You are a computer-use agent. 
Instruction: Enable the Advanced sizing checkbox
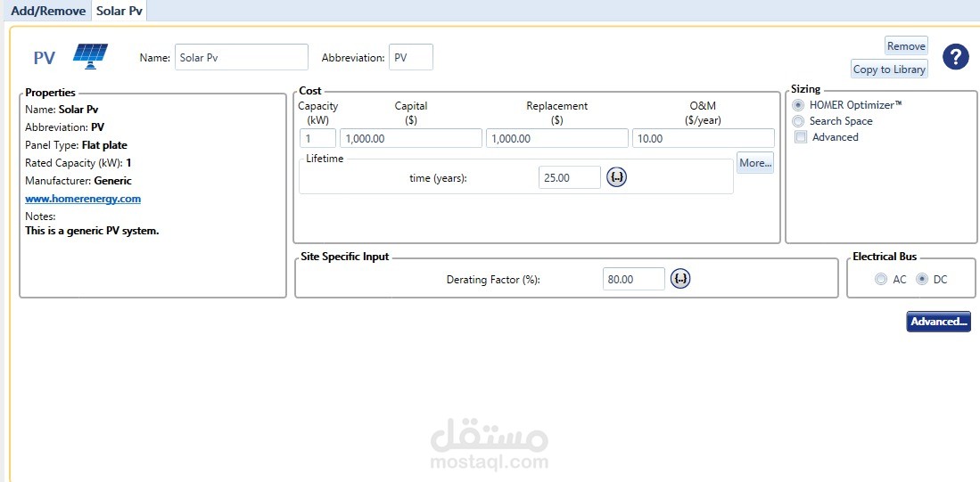[801, 137]
